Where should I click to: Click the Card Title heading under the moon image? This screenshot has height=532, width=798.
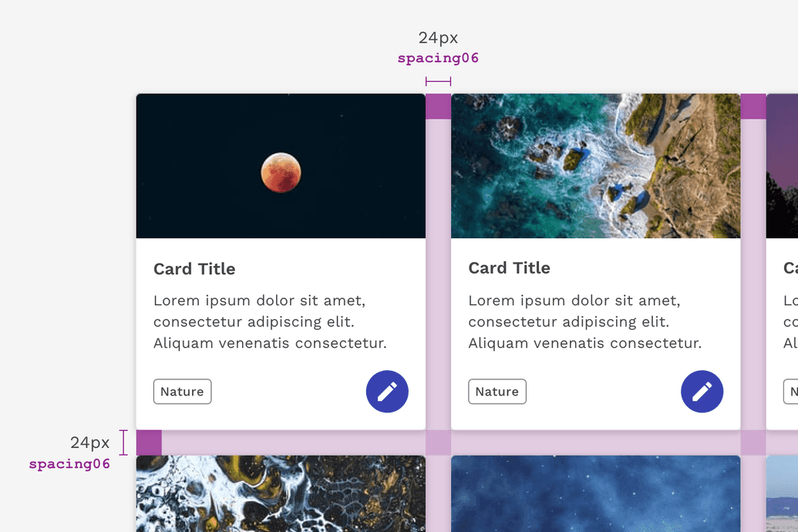tap(194, 269)
